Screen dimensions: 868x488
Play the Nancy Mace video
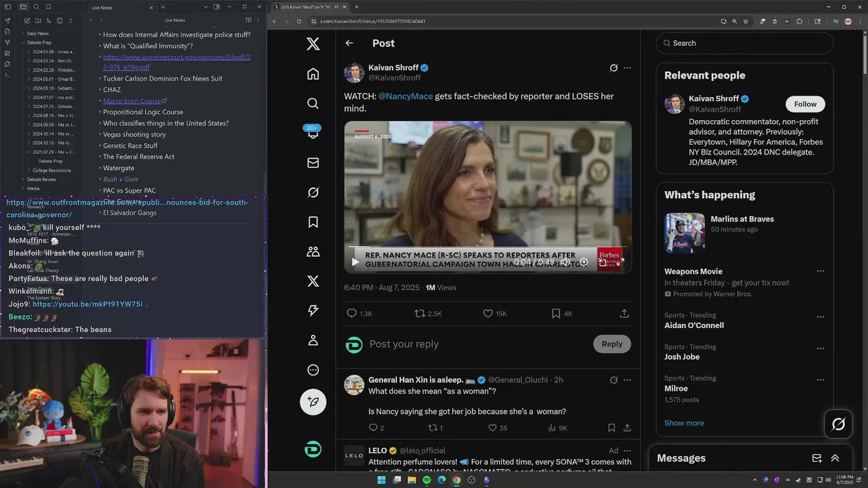pos(355,262)
